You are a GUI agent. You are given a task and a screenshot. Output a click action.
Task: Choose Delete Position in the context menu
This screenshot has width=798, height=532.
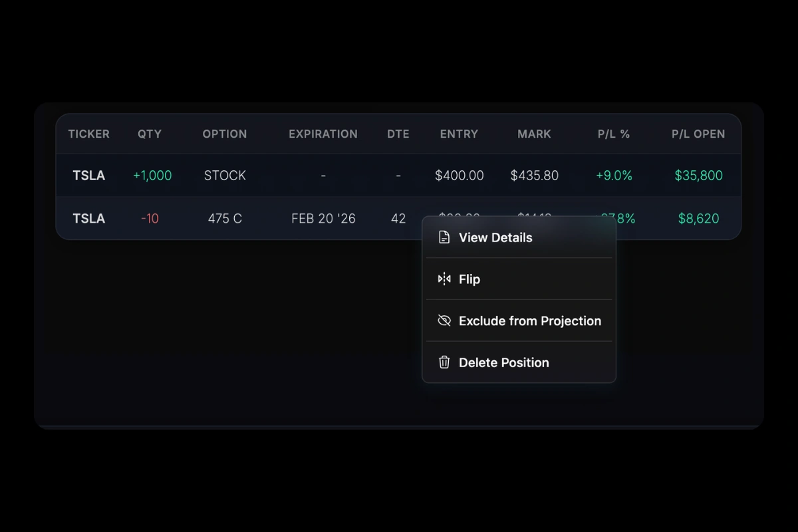coord(503,362)
